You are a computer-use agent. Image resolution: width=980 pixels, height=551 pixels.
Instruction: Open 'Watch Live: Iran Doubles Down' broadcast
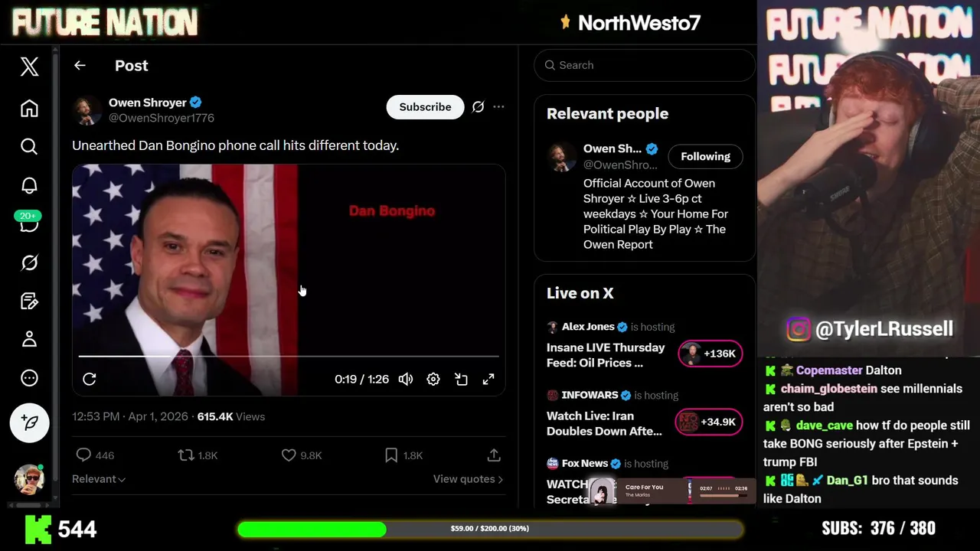pos(604,423)
